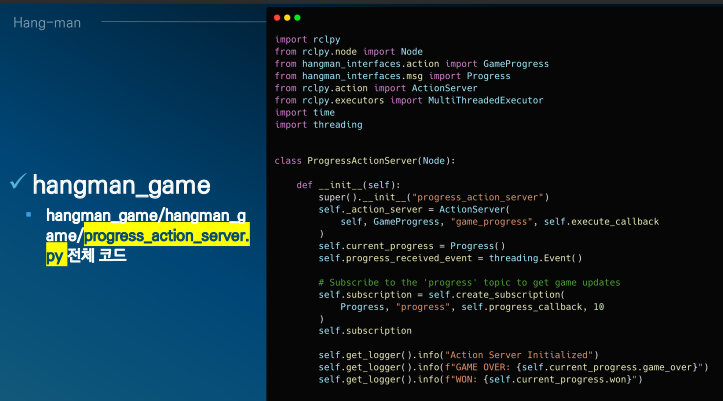The width and height of the screenshot is (723, 401).
Task: Click the '전체 코드' text
Action: [x=97, y=255]
